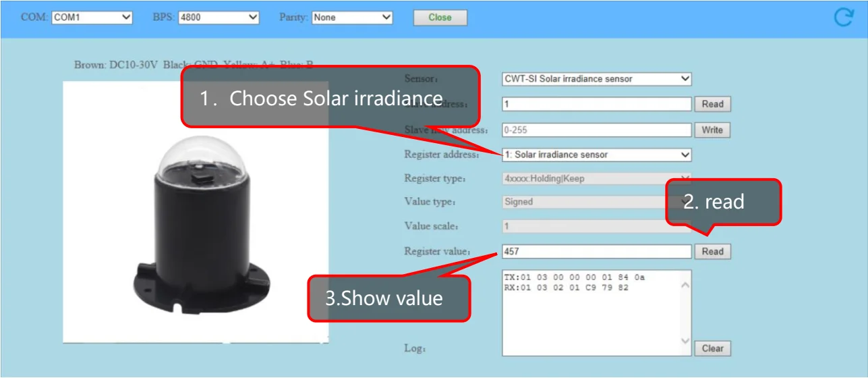Click the Register value field showing 457

[x=597, y=251]
